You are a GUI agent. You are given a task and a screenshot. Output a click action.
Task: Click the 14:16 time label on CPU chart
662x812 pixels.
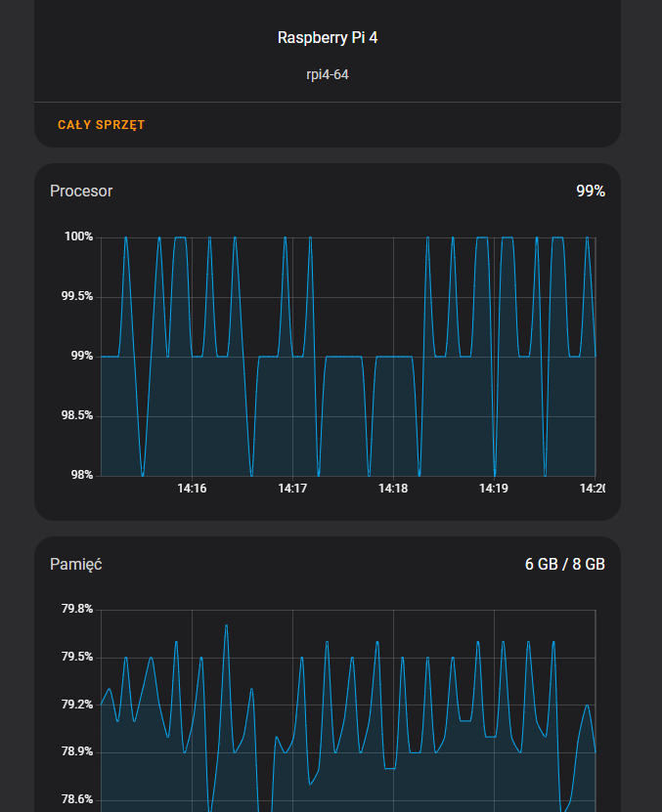192,489
